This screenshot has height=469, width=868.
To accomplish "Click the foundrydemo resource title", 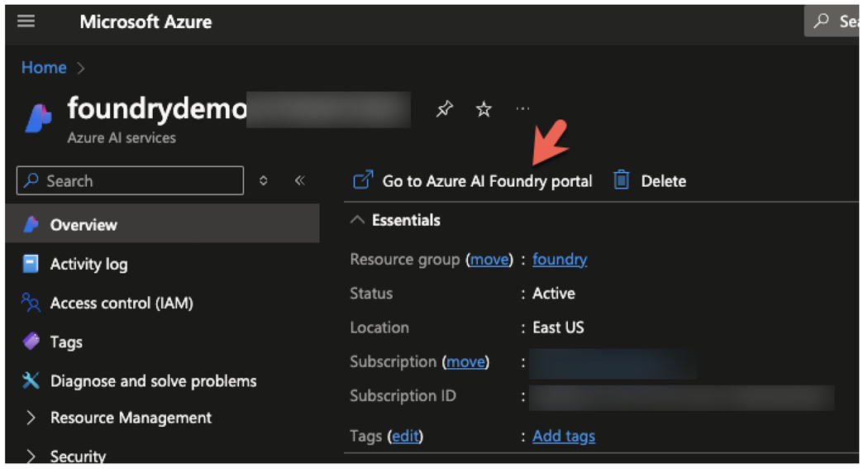I will click(x=157, y=108).
